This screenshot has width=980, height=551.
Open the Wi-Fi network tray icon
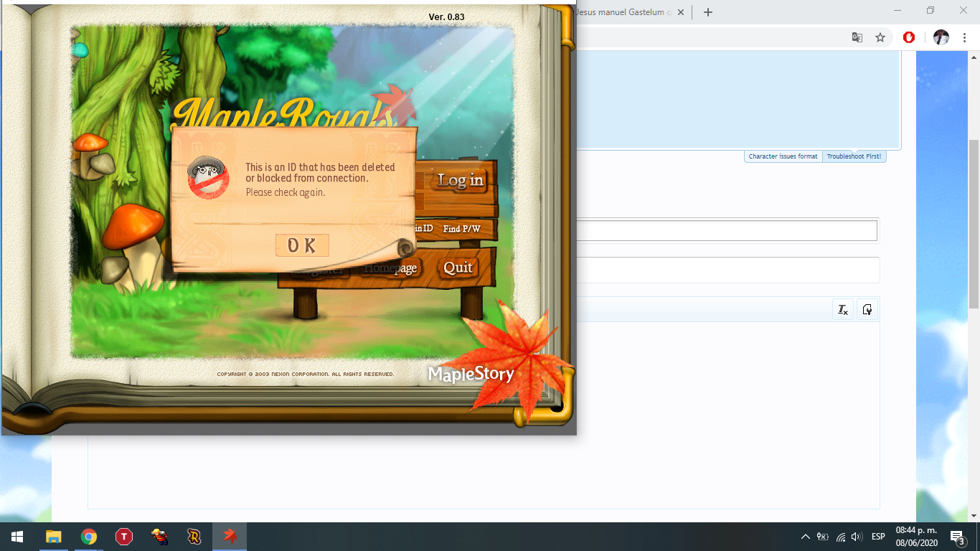(841, 537)
